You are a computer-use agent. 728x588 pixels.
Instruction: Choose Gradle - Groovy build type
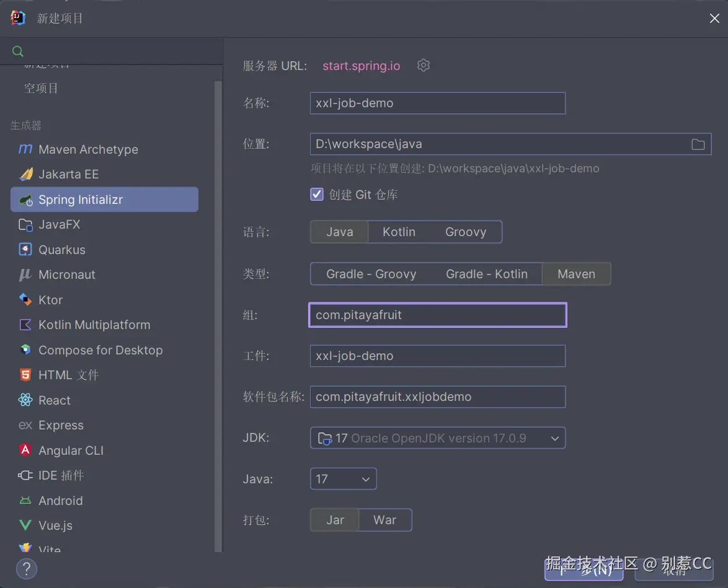click(371, 274)
